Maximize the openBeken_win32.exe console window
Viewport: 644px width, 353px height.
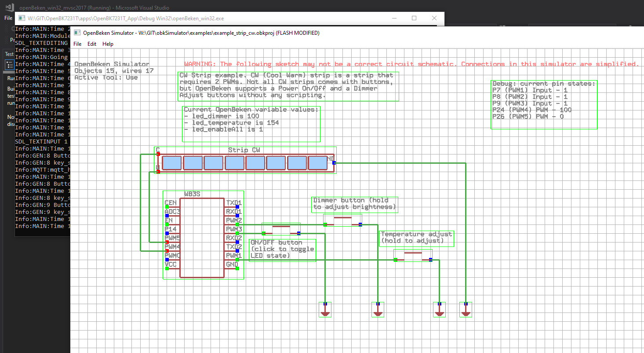tap(414, 18)
